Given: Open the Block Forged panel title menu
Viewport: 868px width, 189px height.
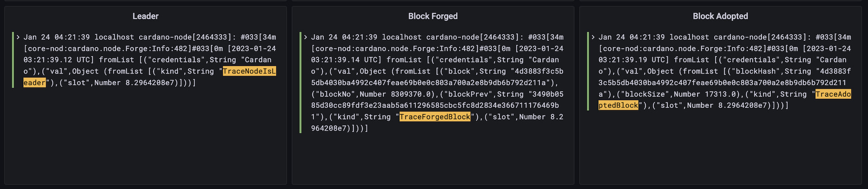Looking at the screenshot, I should click(x=433, y=16).
